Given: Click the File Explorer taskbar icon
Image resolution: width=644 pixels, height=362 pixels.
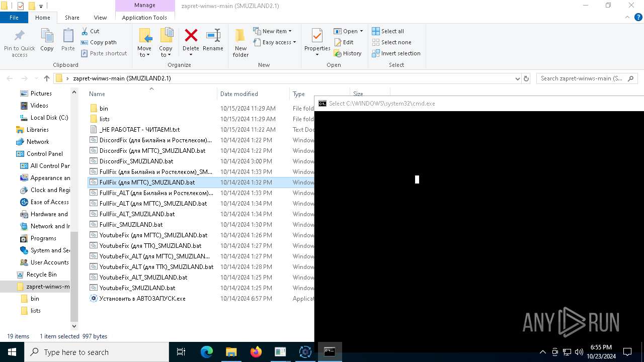Looking at the screenshot, I should 231,352.
